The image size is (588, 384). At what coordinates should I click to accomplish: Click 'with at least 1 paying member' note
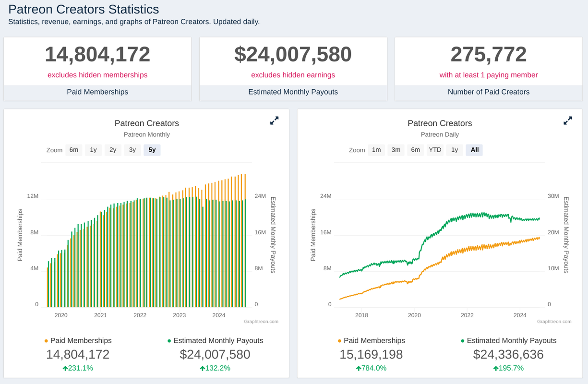(489, 75)
